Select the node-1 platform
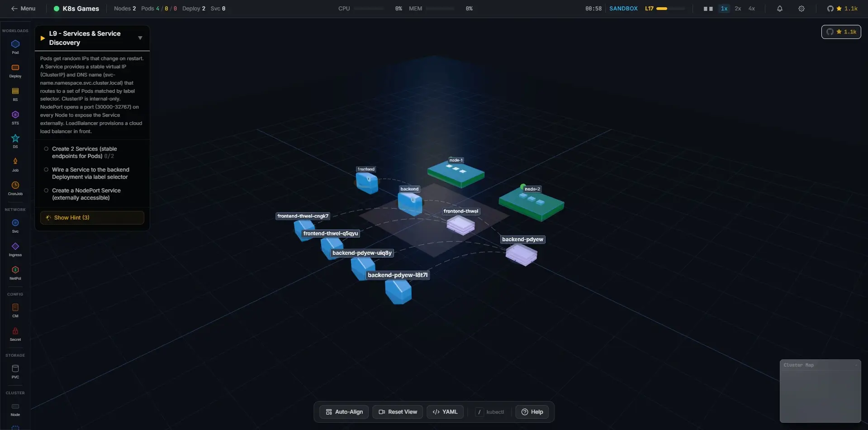This screenshot has height=430, width=868. pos(456,174)
